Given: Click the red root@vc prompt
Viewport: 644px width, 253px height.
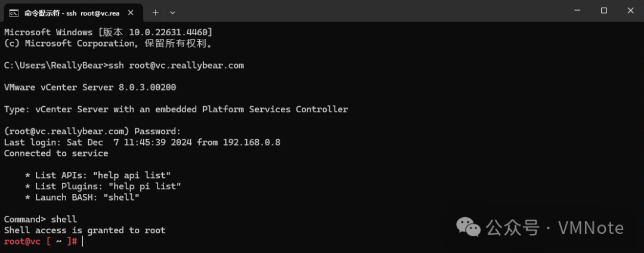Looking at the screenshot, I should pos(24,241).
